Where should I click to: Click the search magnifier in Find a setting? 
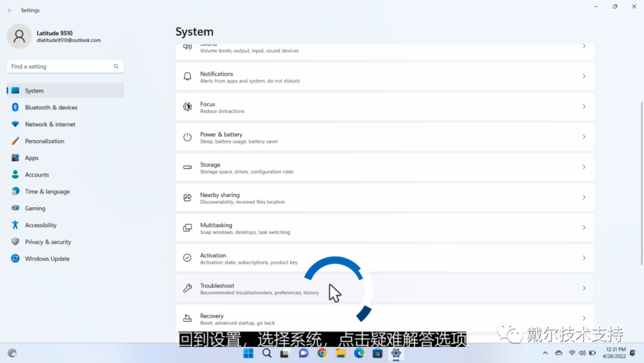coord(116,66)
